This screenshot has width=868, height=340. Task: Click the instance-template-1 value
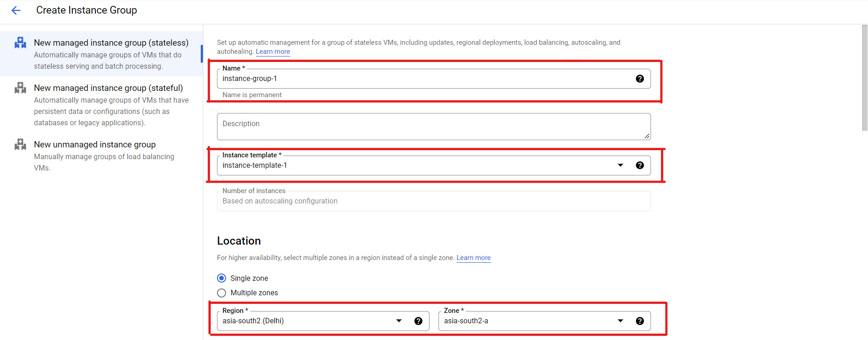[255, 165]
